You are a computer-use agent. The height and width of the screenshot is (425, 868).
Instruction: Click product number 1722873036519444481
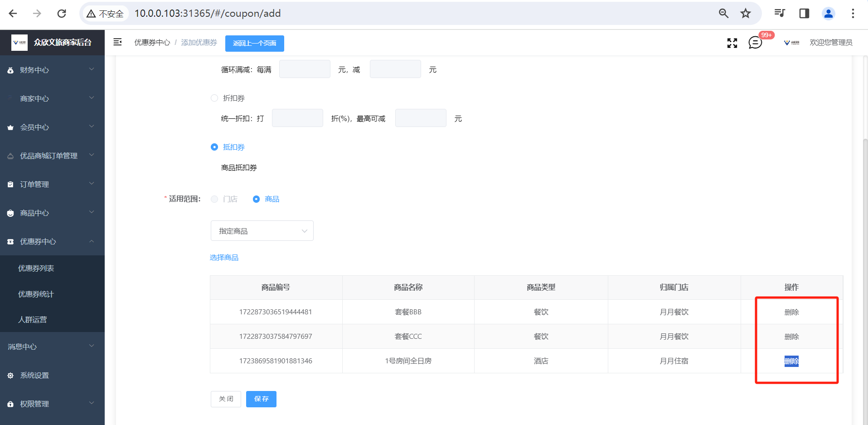tap(276, 312)
